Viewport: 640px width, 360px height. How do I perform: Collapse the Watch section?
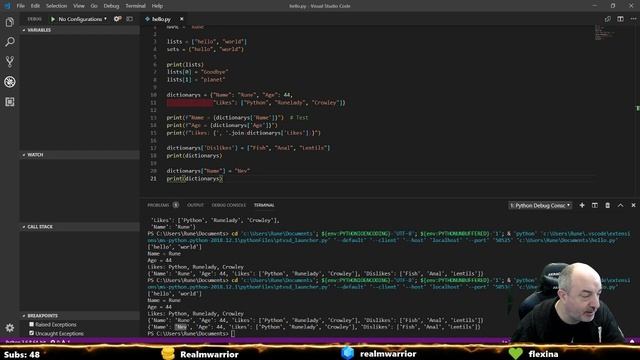(80, 155)
